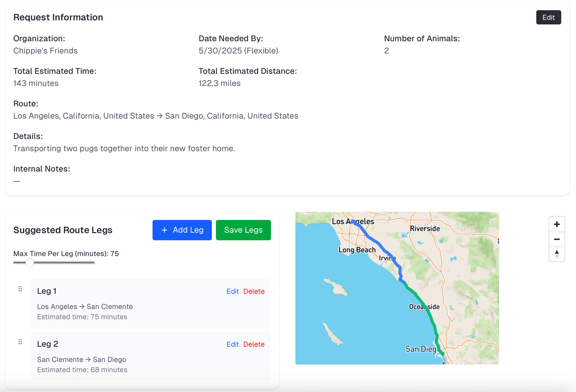576x392 pixels.
Task: Click the blue route start marker
Action: (353, 221)
